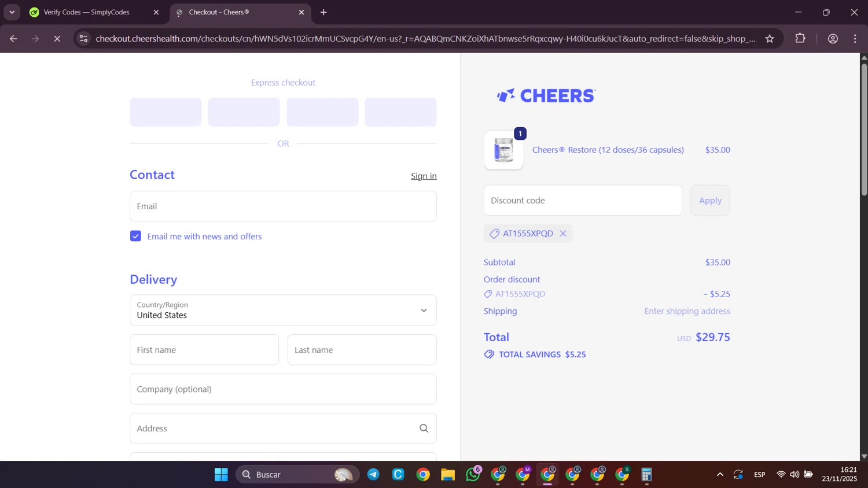Close the Verify Codes — SimplyCodes tab
Image resolution: width=868 pixels, height=488 pixels.
click(x=156, y=12)
